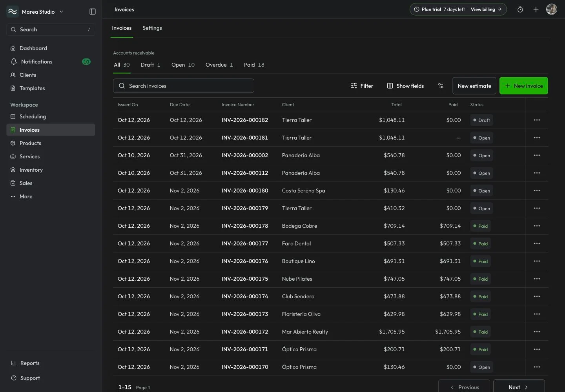The image size is (565, 392).
Task: Open Clients in the sidebar
Action: (51, 75)
